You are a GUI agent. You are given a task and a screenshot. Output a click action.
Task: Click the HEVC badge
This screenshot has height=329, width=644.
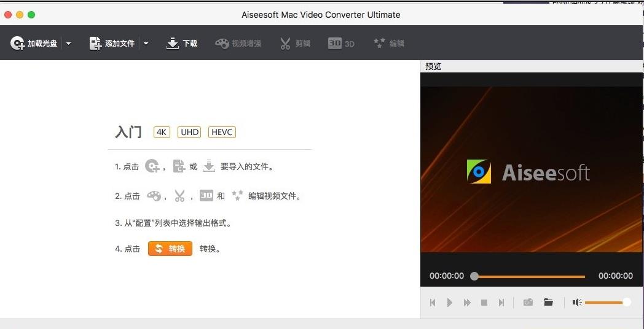tap(222, 132)
